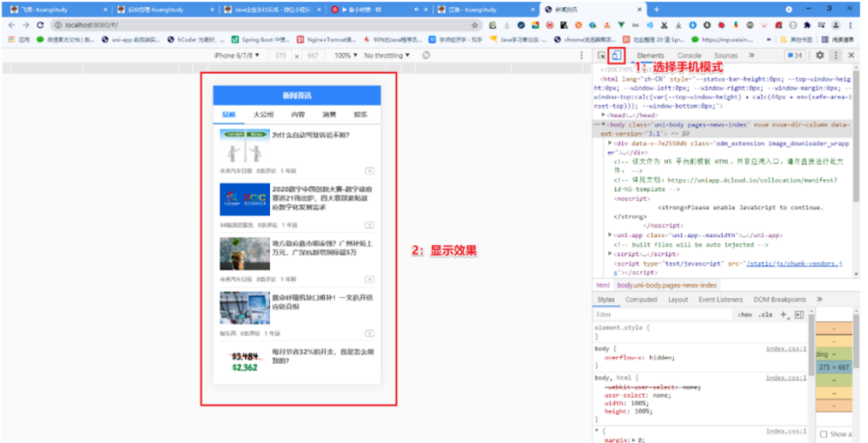The width and height of the screenshot is (868, 443).
Task: Open the Chrome extensions puzzle icon
Action: click(x=807, y=25)
